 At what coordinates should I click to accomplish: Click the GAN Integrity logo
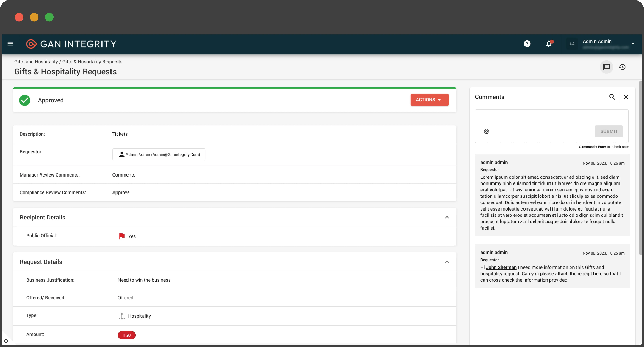(x=71, y=44)
